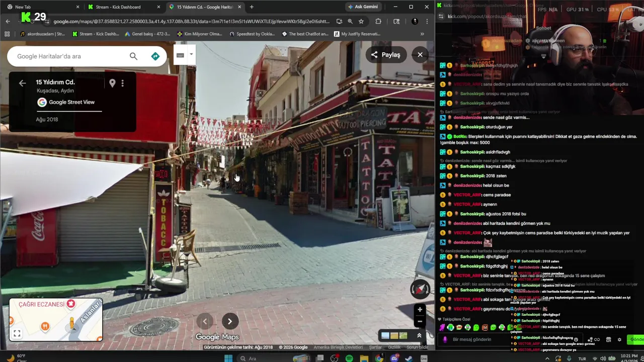Click the Chrome address bar URL
644x362 pixels.
point(191,22)
